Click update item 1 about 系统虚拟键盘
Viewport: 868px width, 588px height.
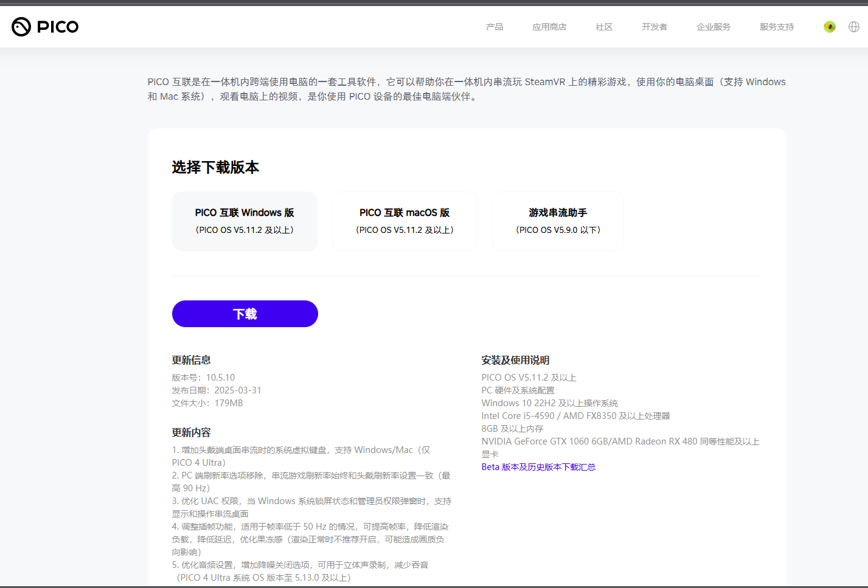(x=301, y=456)
